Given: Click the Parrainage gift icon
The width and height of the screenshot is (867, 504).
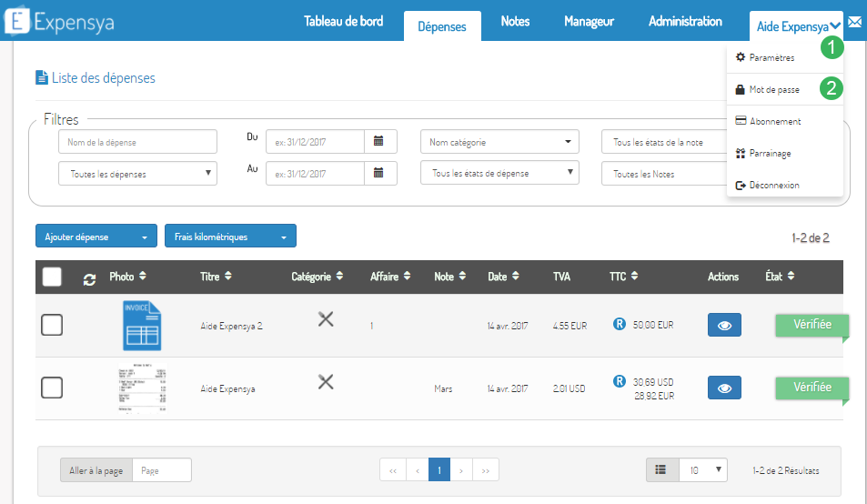Looking at the screenshot, I should (x=741, y=153).
